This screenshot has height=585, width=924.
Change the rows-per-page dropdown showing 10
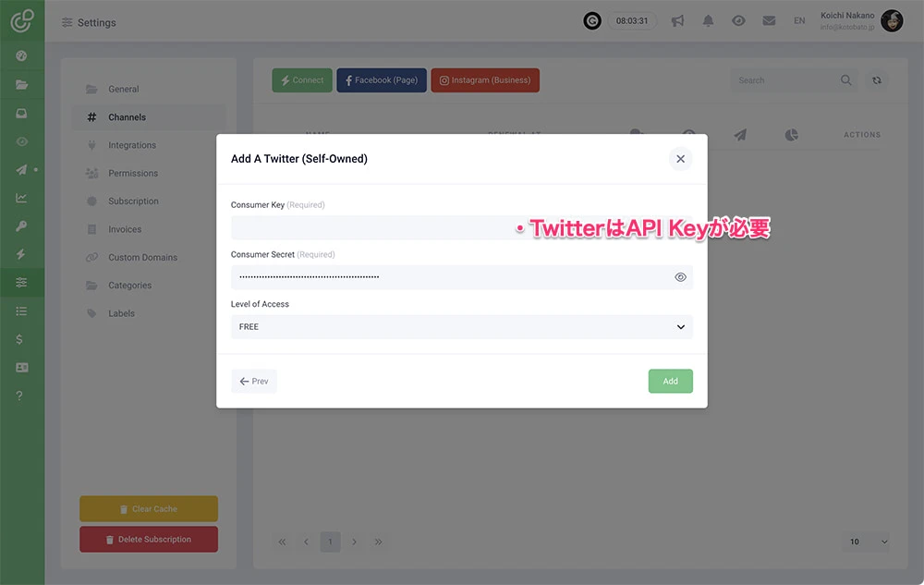click(868, 542)
